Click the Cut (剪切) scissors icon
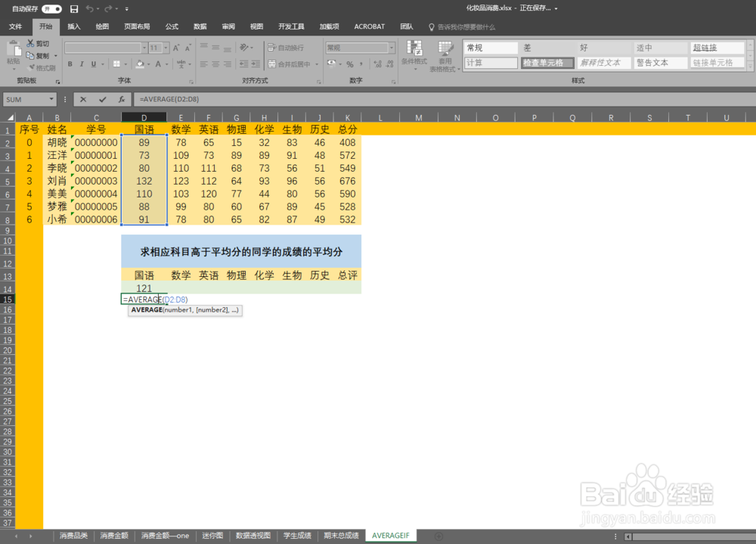 coord(30,43)
